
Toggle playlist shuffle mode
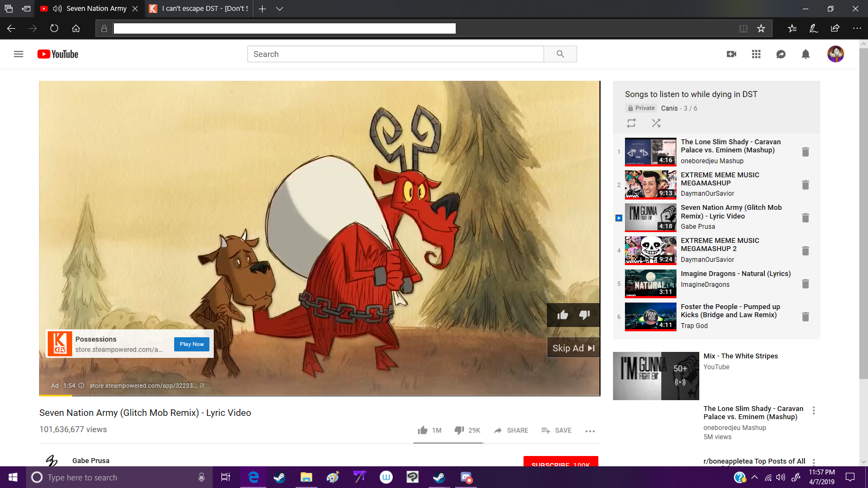(656, 123)
